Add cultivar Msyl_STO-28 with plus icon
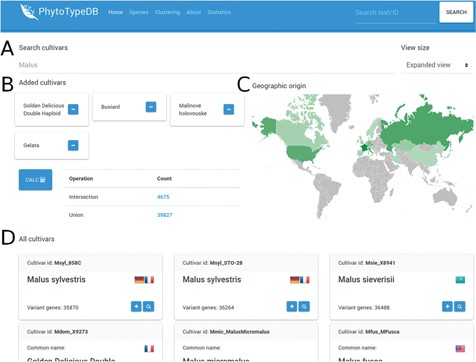Screen dimensions: 476x362 tap(292, 306)
